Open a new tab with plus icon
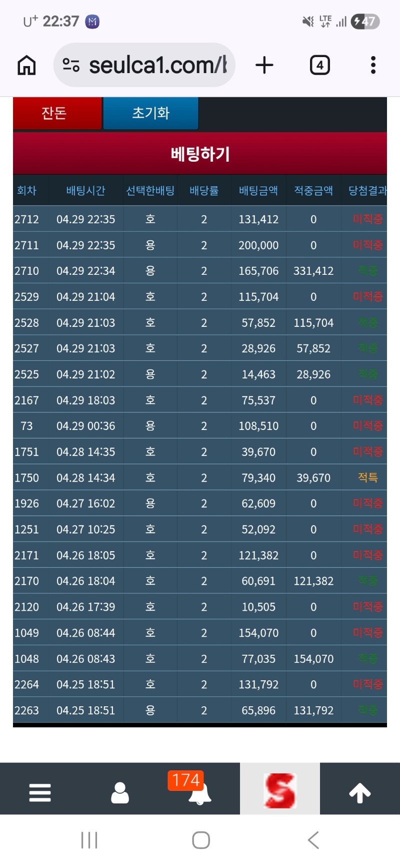 click(264, 65)
